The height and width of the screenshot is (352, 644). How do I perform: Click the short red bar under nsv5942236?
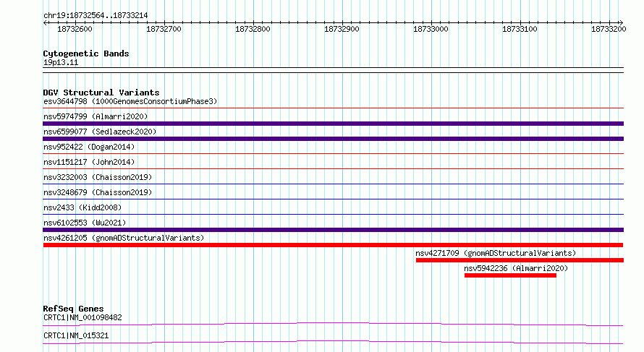click(x=511, y=275)
